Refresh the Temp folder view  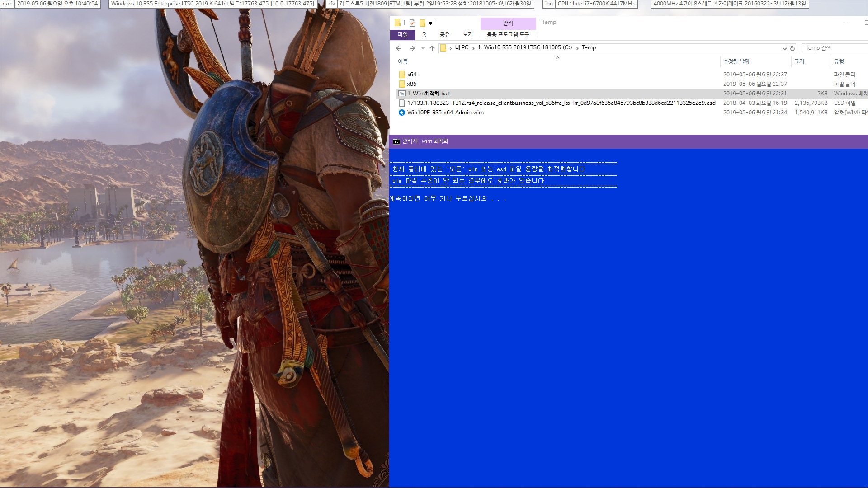coord(793,48)
